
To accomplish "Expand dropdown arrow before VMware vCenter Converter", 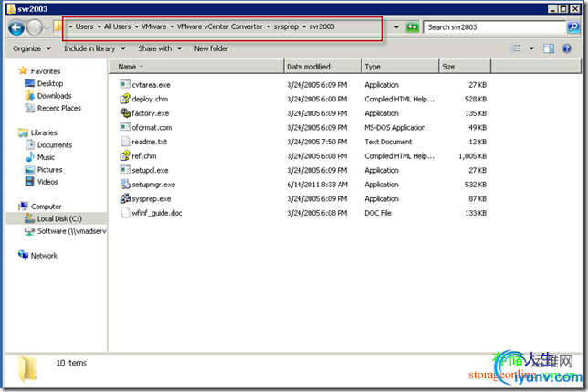I will [x=172, y=26].
